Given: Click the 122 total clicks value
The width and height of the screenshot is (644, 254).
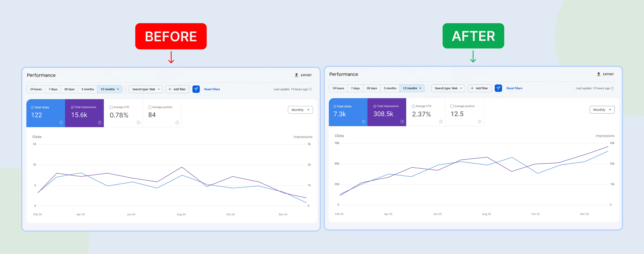Looking at the screenshot, I should pos(36,115).
